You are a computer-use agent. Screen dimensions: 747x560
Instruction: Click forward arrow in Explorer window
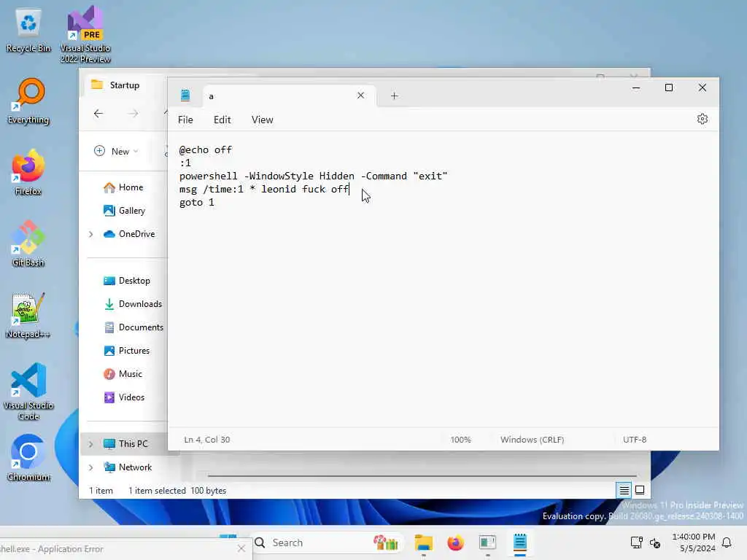[133, 113]
